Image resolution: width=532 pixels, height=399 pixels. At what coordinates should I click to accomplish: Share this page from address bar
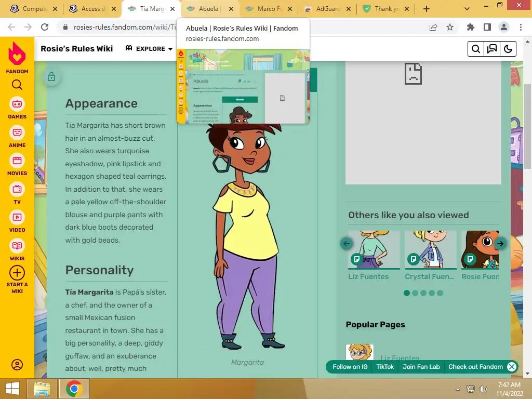coord(433,27)
